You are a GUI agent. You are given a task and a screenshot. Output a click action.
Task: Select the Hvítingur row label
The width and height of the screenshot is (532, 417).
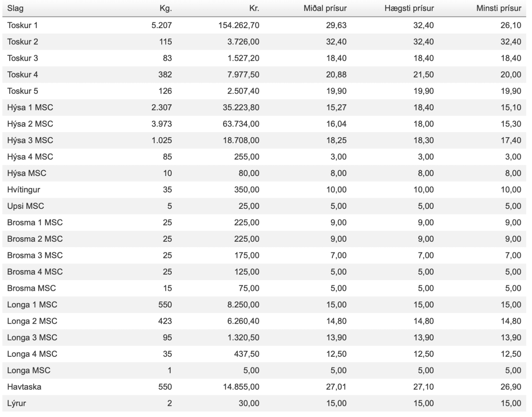[24, 190]
